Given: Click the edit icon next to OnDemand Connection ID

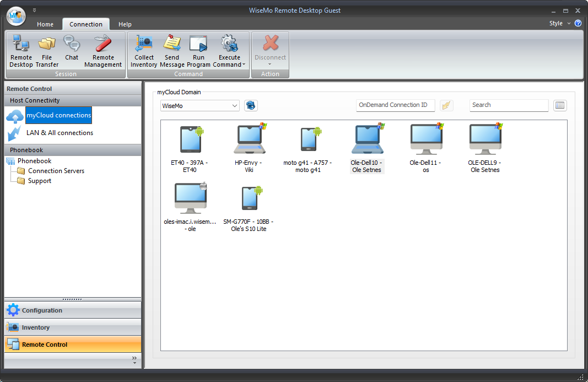Looking at the screenshot, I should (x=446, y=105).
